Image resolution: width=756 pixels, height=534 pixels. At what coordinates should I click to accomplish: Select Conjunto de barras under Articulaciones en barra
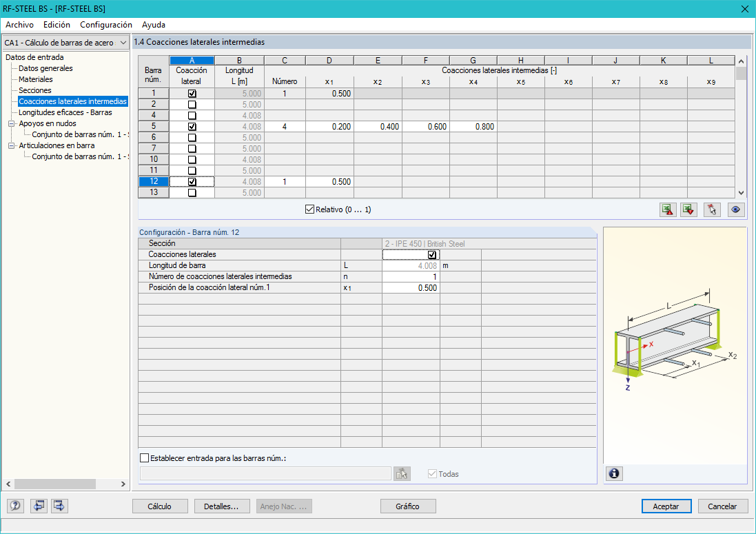click(80, 156)
